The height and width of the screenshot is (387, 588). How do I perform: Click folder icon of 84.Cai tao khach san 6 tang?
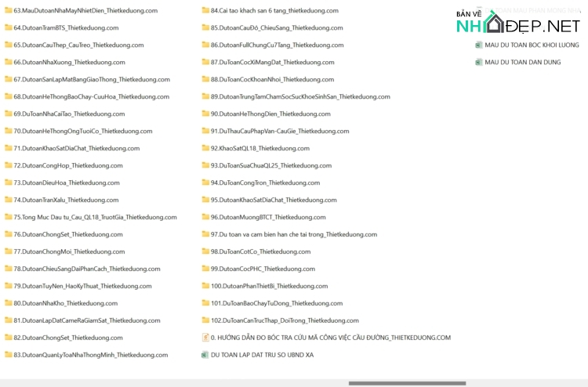click(205, 11)
